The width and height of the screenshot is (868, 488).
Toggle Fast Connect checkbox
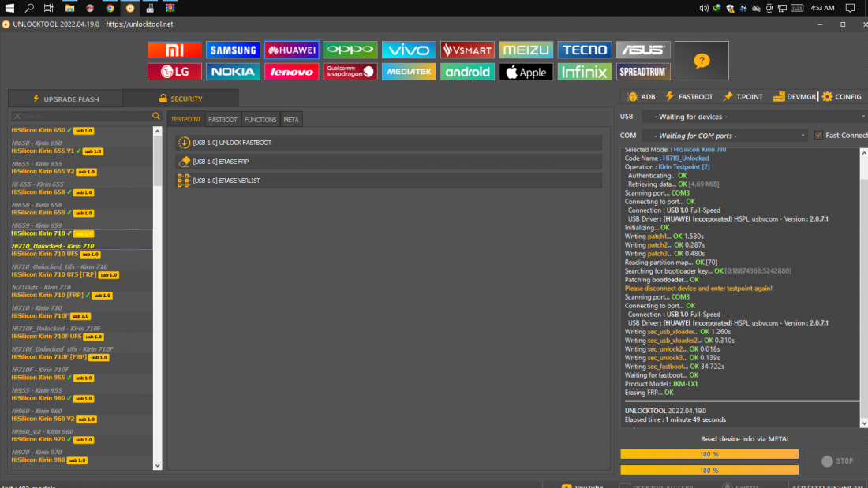point(818,136)
